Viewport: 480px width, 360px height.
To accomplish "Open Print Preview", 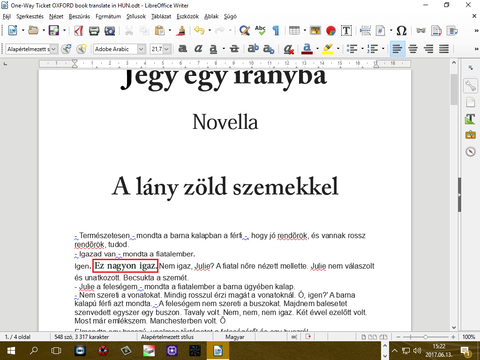I will [110, 31].
